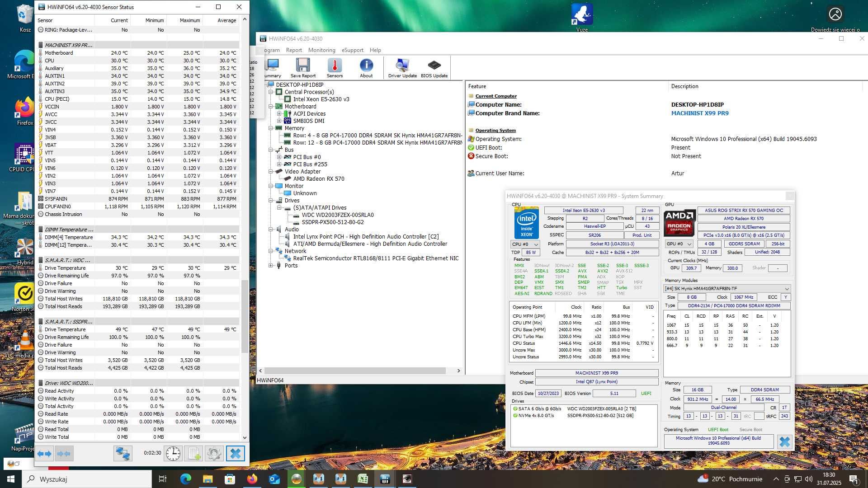This screenshot has height=488, width=868.
Task: Click the Current column header
Action: tap(112, 20)
